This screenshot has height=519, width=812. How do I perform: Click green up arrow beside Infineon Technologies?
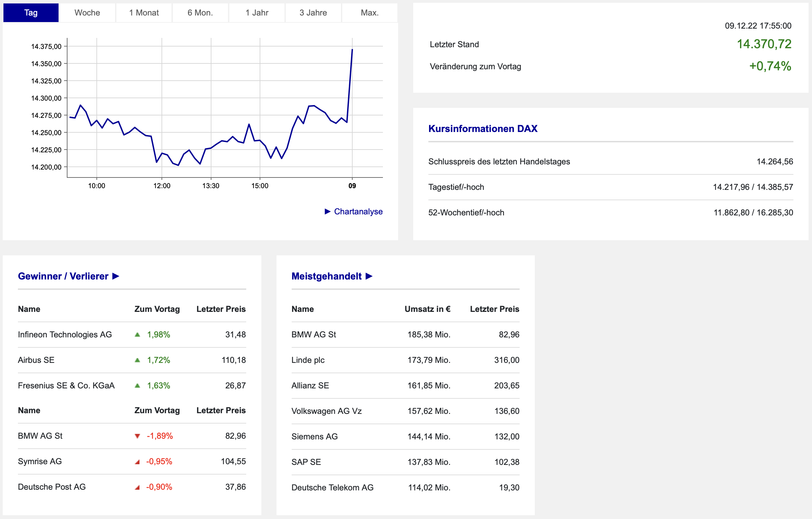(137, 335)
